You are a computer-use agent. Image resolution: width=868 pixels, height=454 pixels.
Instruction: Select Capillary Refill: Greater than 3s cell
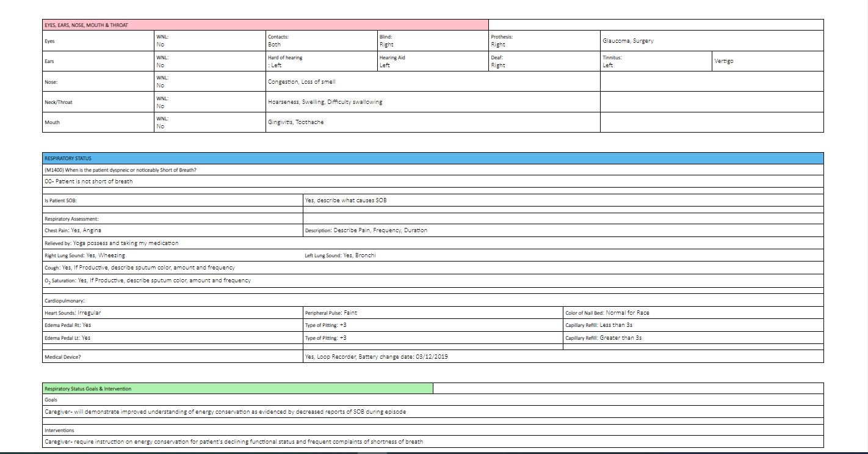603,338
